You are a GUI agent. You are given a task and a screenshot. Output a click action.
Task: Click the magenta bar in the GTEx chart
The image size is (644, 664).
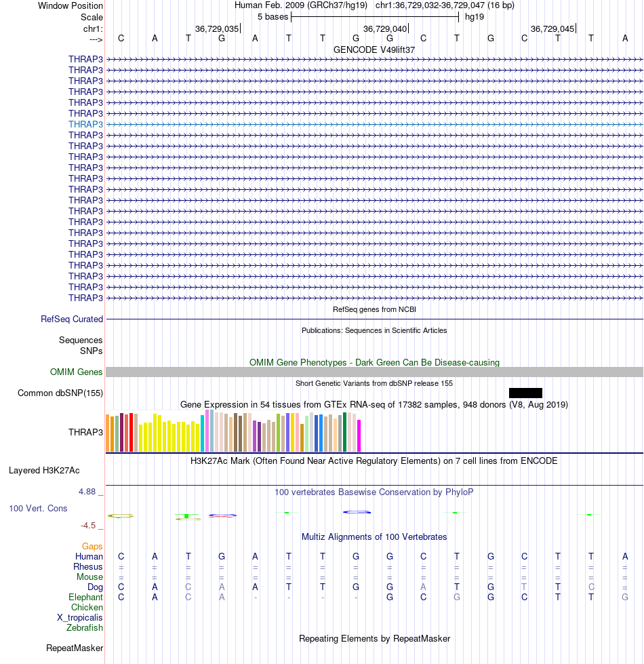[x=359, y=435]
